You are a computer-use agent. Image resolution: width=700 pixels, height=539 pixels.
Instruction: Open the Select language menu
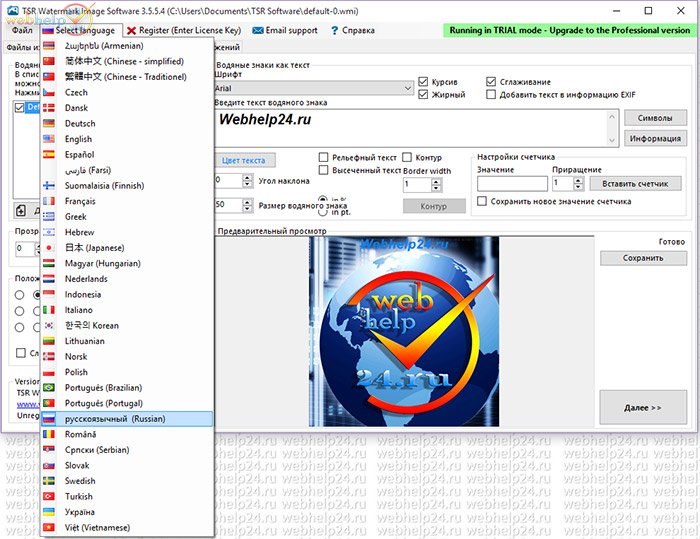pyautogui.click(x=81, y=30)
